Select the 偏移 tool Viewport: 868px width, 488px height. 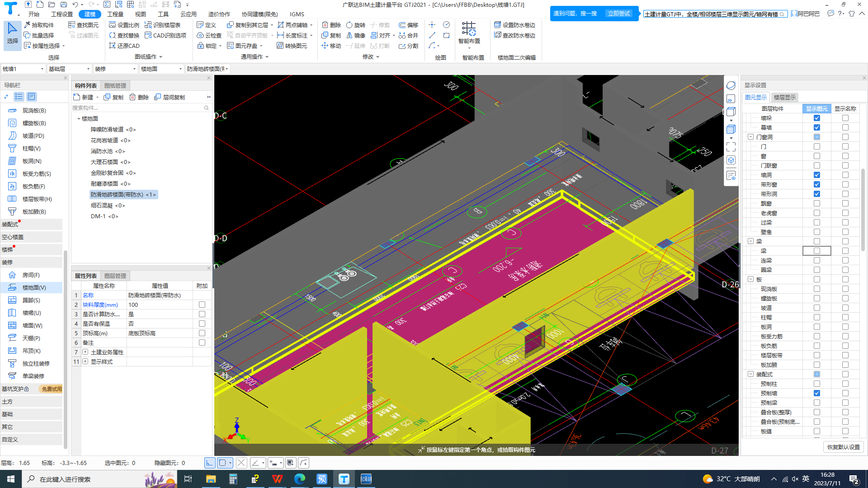(408, 25)
